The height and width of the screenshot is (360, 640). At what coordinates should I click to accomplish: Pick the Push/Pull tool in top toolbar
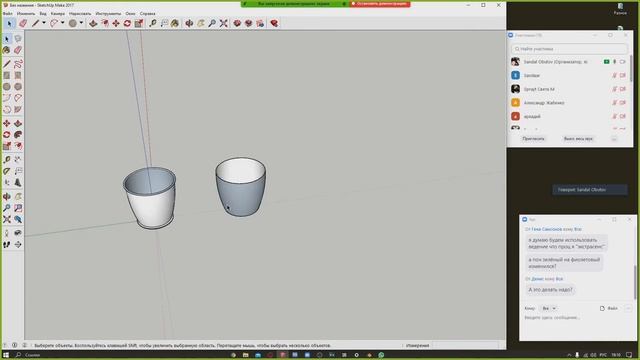[x=93, y=23]
